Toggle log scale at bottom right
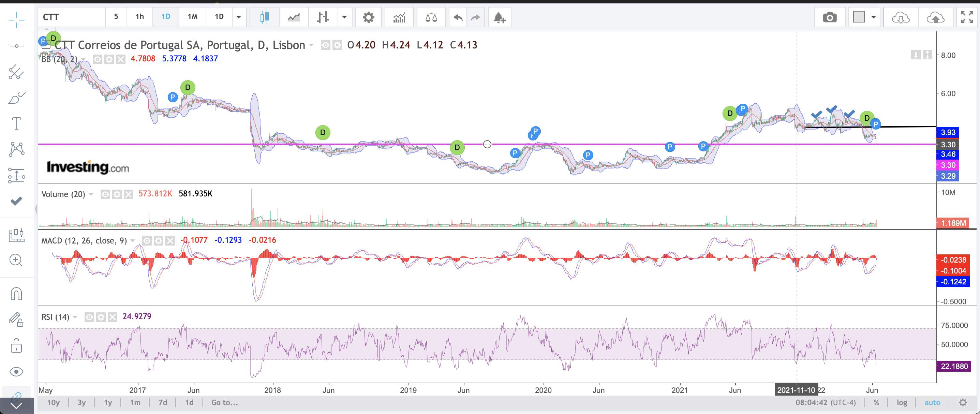The width and height of the screenshot is (980, 414). (902, 403)
